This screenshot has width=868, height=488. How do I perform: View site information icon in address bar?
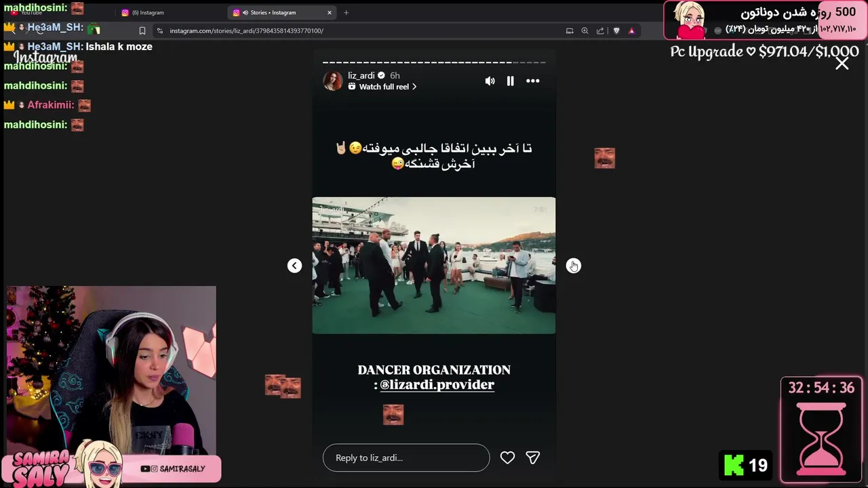pos(159,30)
